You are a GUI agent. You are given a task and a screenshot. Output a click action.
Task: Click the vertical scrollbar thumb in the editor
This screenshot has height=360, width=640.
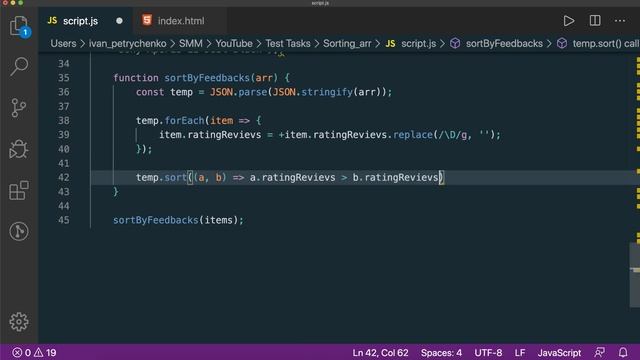click(x=635, y=274)
